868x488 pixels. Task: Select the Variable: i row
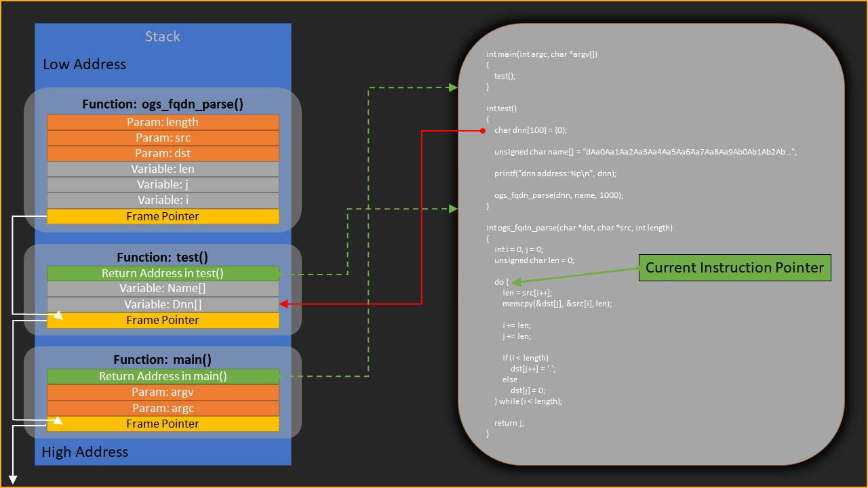[x=163, y=200]
